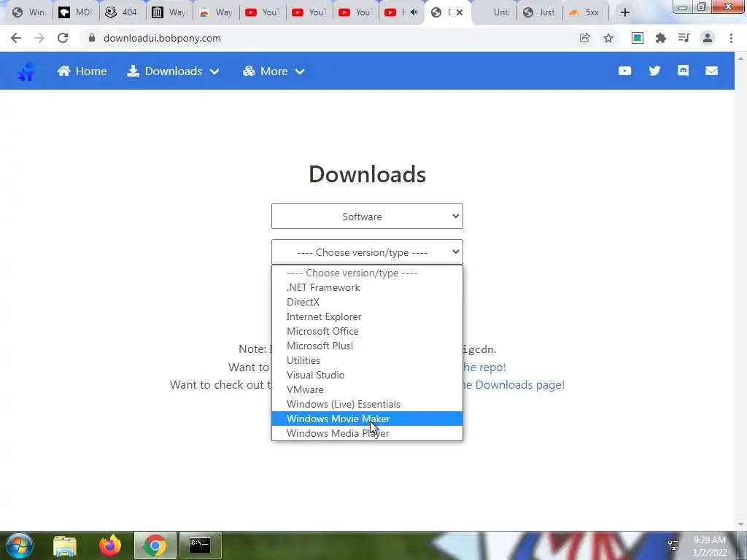Reload the page with refresh icon
Image resolution: width=747 pixels, height=560 pixels.
(63, 38)
